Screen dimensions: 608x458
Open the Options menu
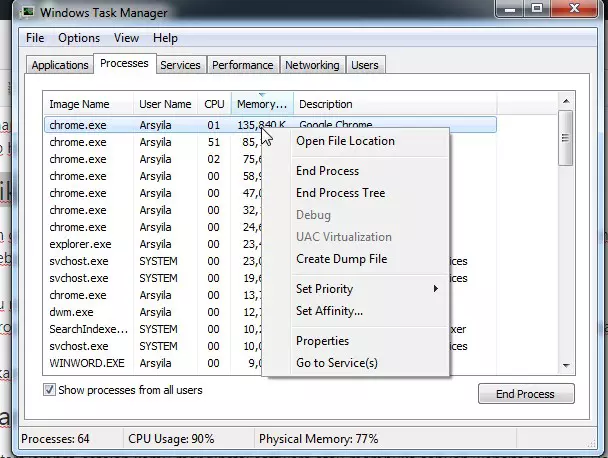[x=79, y=38]
